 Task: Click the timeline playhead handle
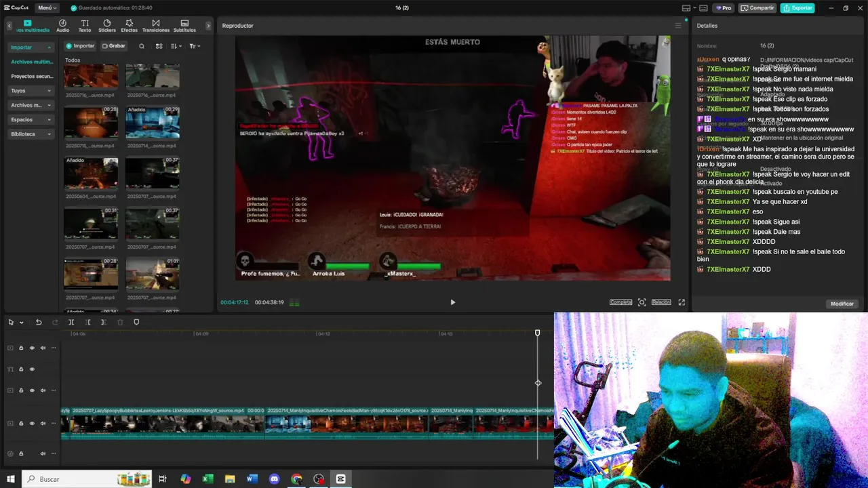tap(538, 333)
